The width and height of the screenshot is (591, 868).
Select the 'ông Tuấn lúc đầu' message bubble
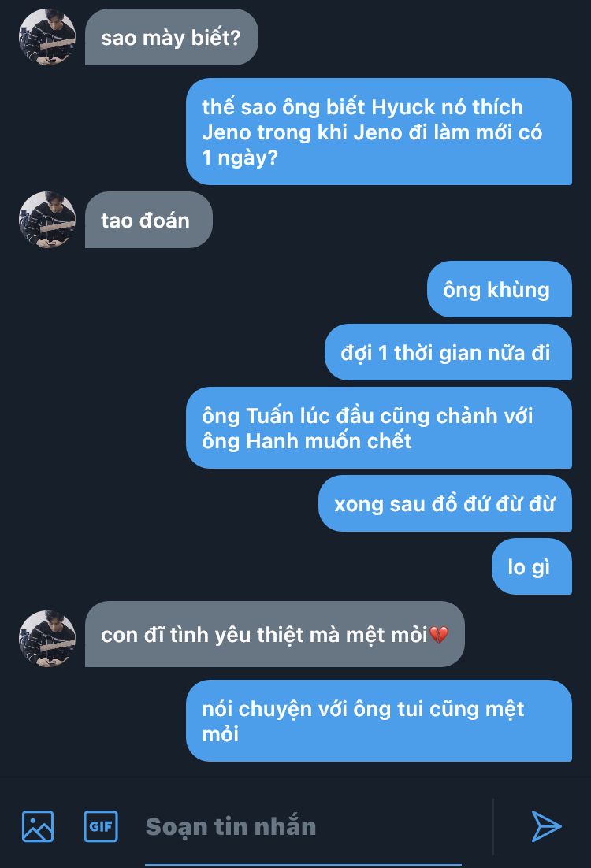[379, 428]
